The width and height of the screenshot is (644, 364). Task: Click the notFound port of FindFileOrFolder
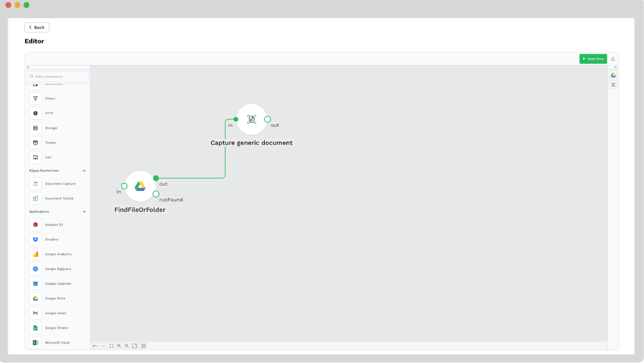[156, 194]
